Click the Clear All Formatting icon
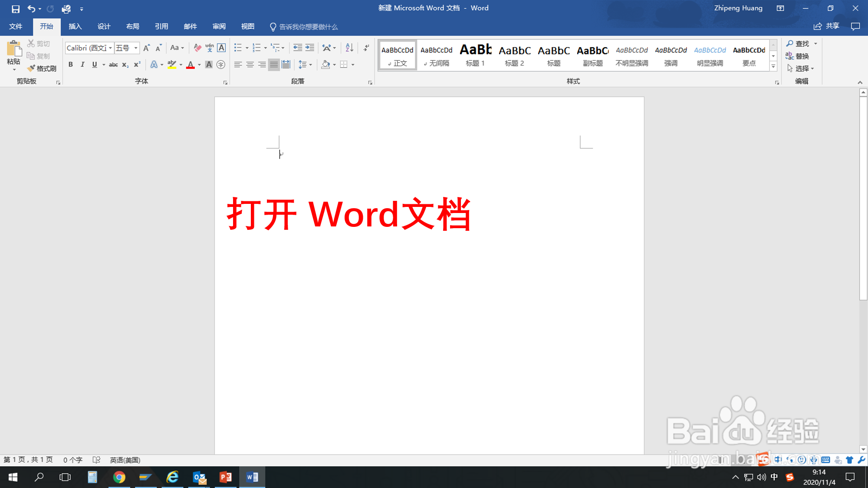868x488 pixels. 197,48
